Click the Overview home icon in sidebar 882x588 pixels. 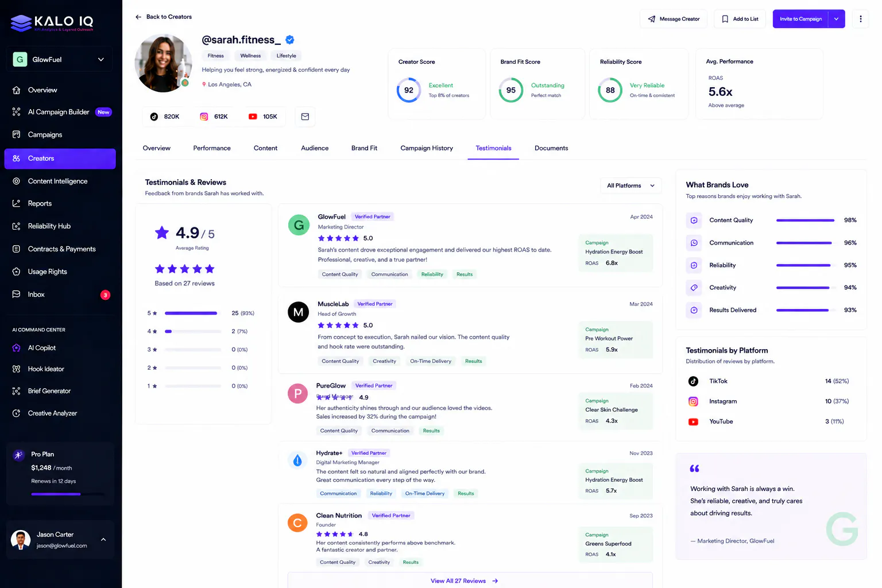16,90
